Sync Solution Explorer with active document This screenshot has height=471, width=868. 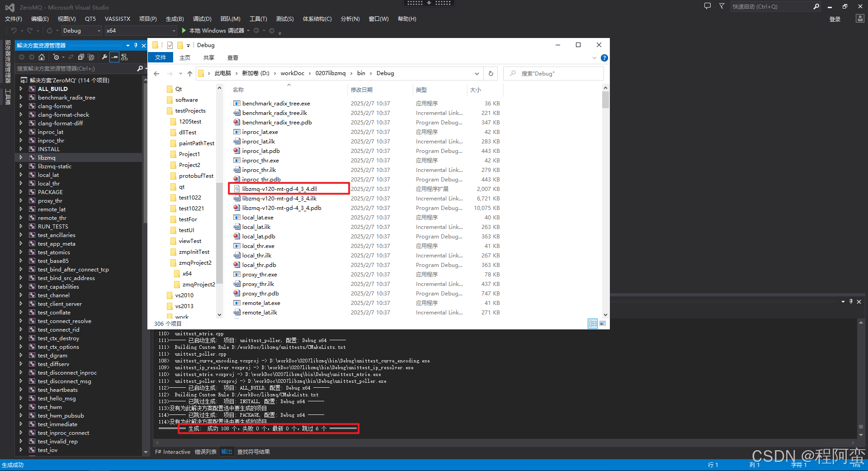(71, 57)
